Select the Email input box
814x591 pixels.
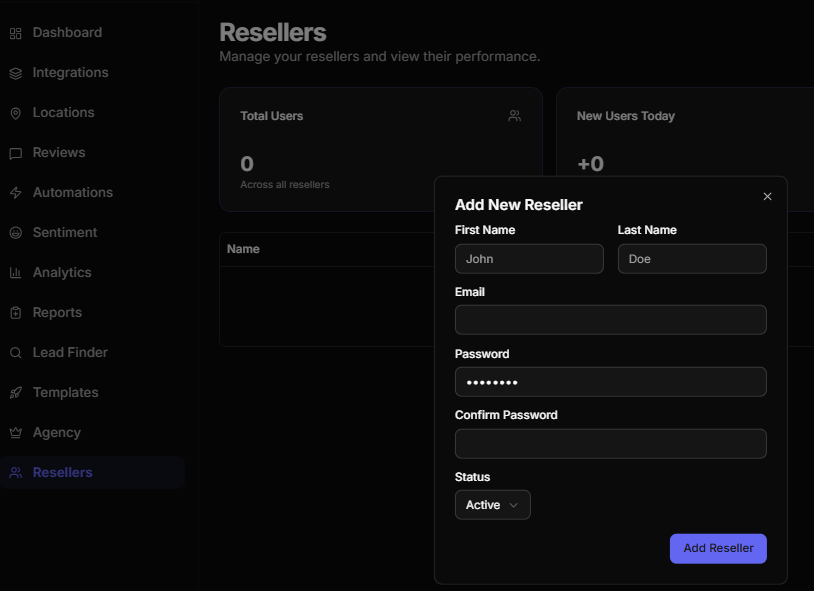[610, 320]
